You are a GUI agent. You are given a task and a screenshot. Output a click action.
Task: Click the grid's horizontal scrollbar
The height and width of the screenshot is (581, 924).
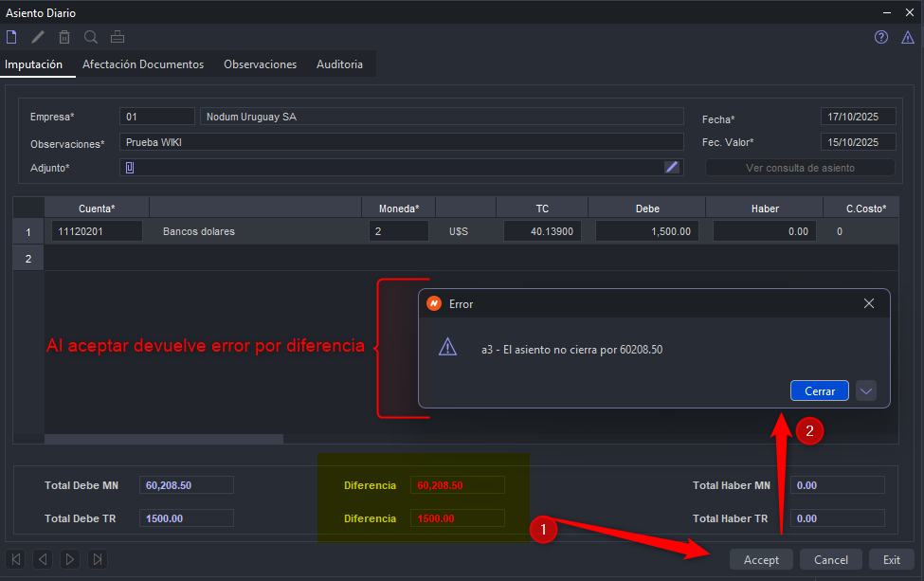point(163,439)
